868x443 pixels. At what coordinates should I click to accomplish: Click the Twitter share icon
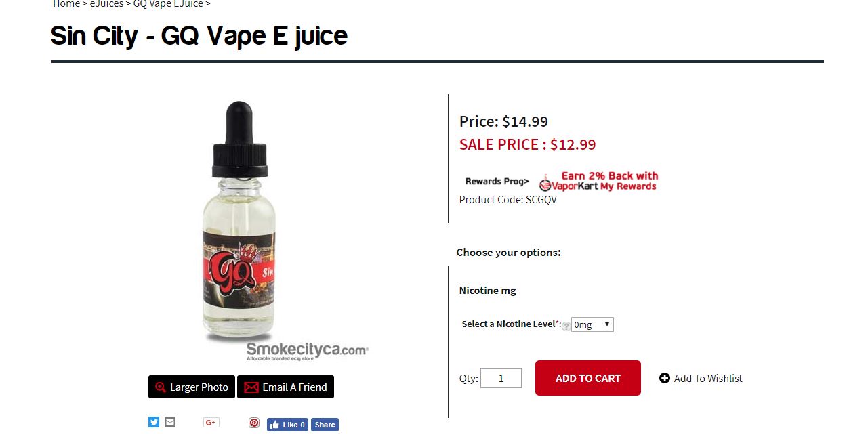tap(154, 422)
